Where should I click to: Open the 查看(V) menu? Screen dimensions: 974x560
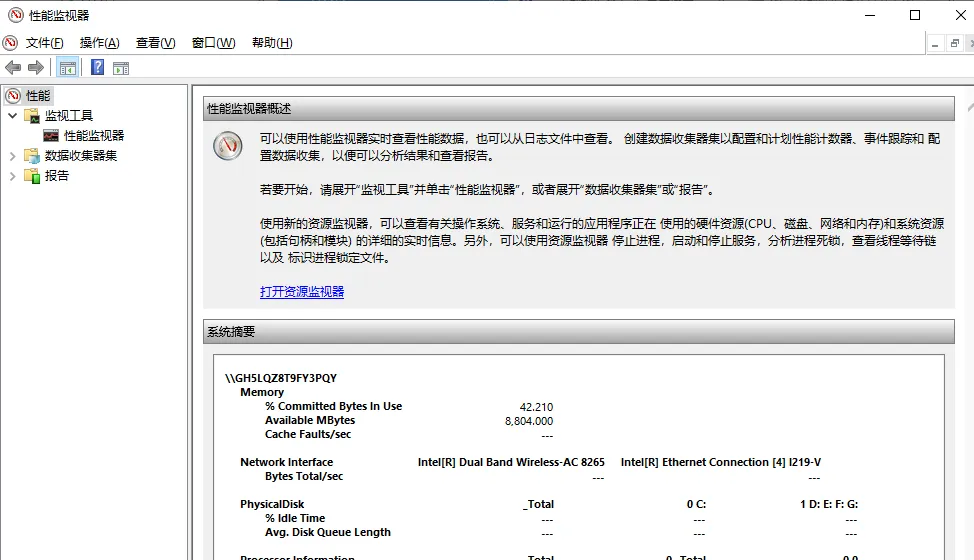[x=155, y=43]
